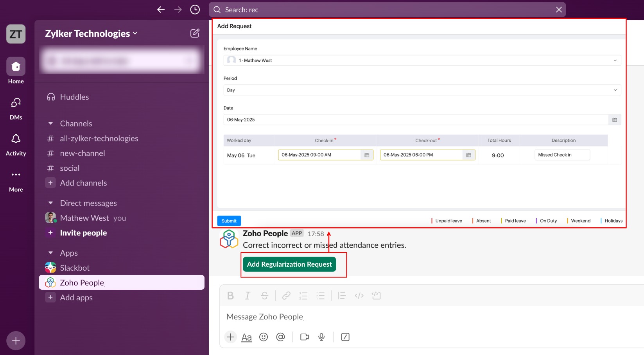Click Add Regularization Request button
The width and height of the screenshot is (644, 355).
tap(289, 264)
